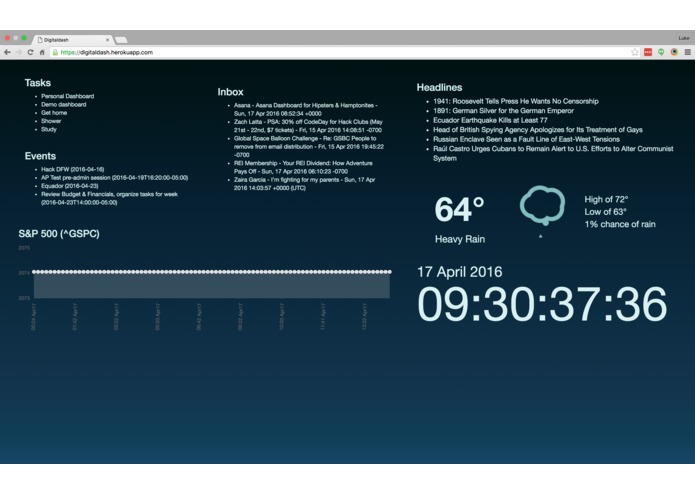The width and height of the screenshot is (695, 494).
Task: Click the High of 72° text
Action: pos(606,199)
